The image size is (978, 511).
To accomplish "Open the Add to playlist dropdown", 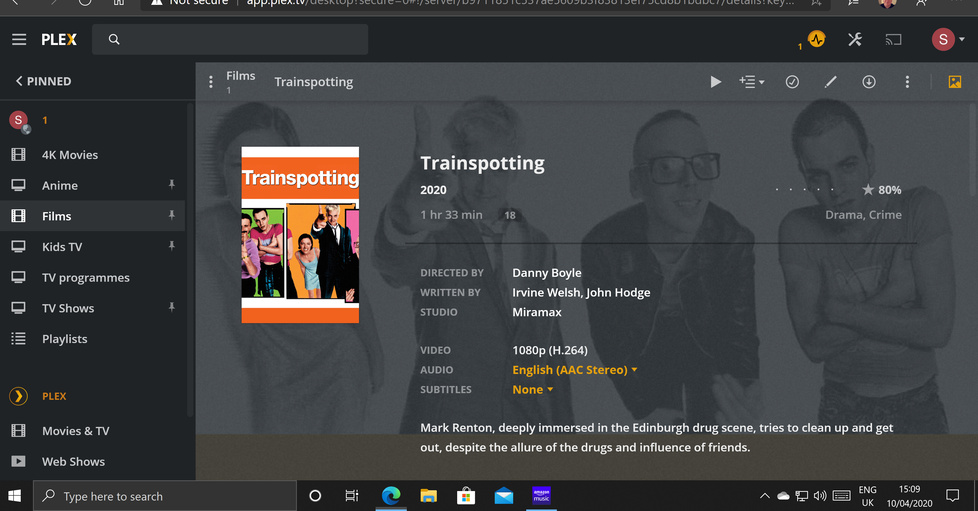I will coord(752,82).
